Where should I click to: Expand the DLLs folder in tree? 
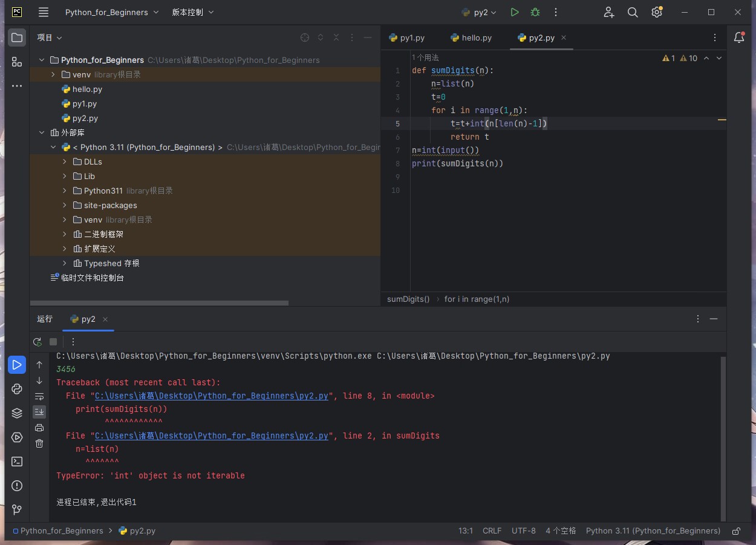coord(65,162)
